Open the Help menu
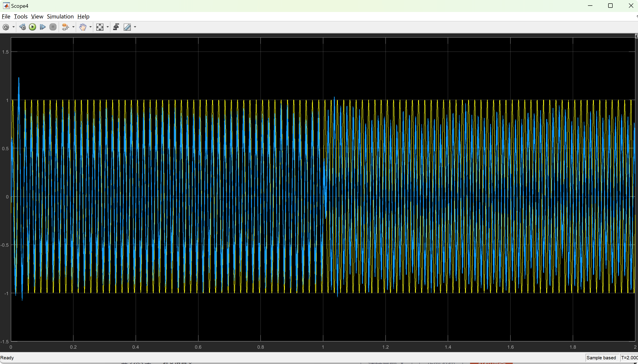Screen dimensions: 638x364 point(83,16)
